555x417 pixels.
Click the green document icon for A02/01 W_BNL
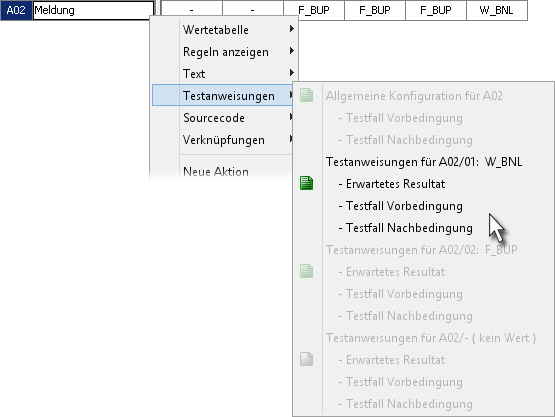[x=306, y=183]
